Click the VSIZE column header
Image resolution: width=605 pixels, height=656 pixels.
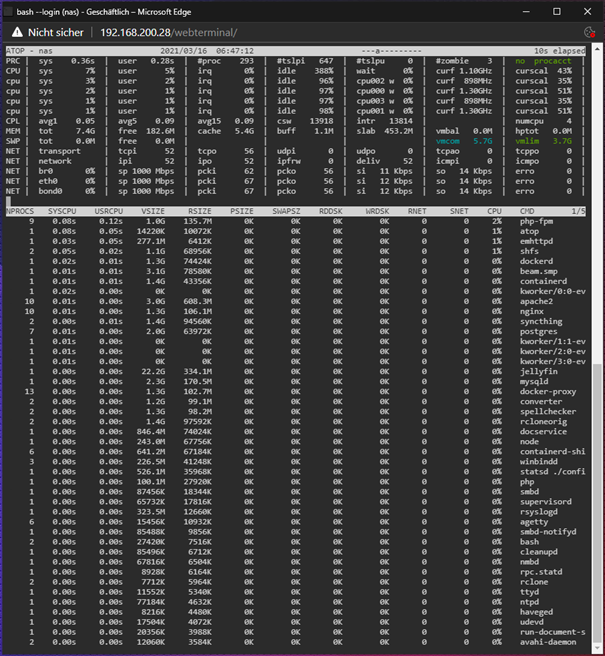click(153, 211)
